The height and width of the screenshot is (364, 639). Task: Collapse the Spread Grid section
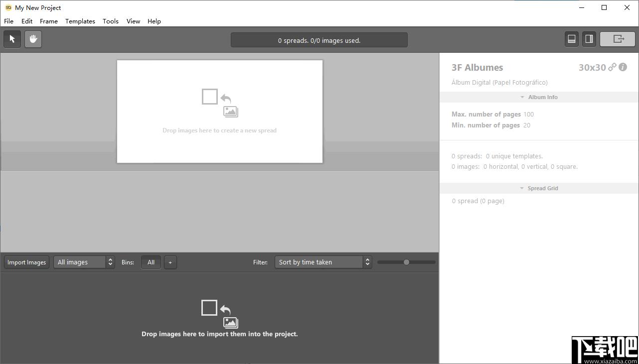coord(539,188)
